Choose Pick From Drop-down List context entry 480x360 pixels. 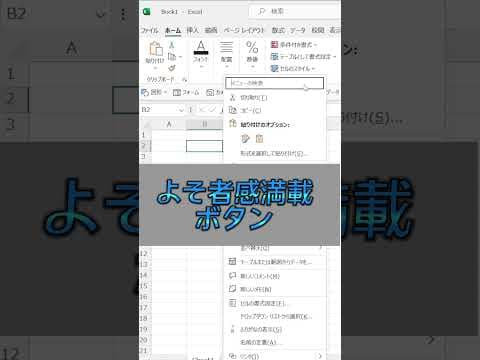[275, 316]
